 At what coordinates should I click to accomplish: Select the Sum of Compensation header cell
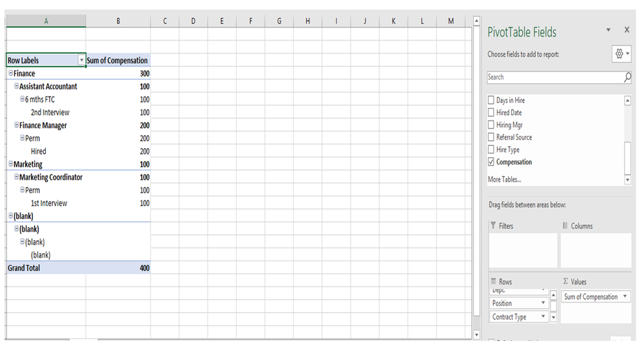(x=118, y=61)
